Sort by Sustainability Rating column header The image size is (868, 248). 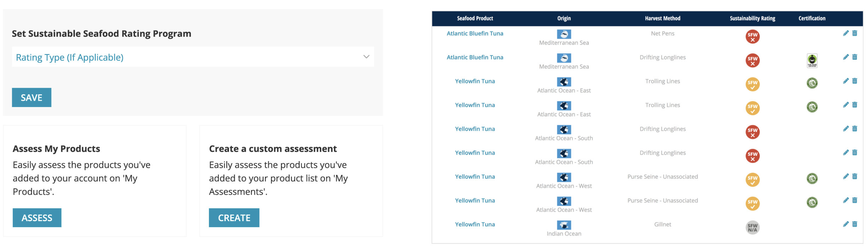point(752,18)
